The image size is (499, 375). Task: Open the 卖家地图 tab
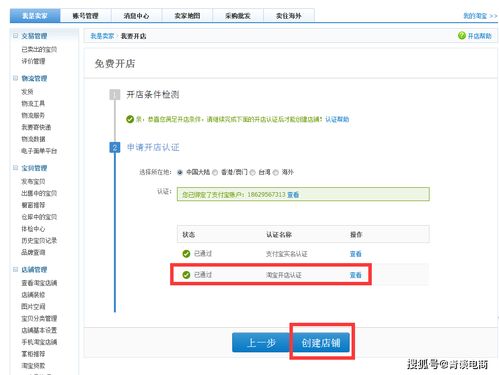click(x=187, y=16)
